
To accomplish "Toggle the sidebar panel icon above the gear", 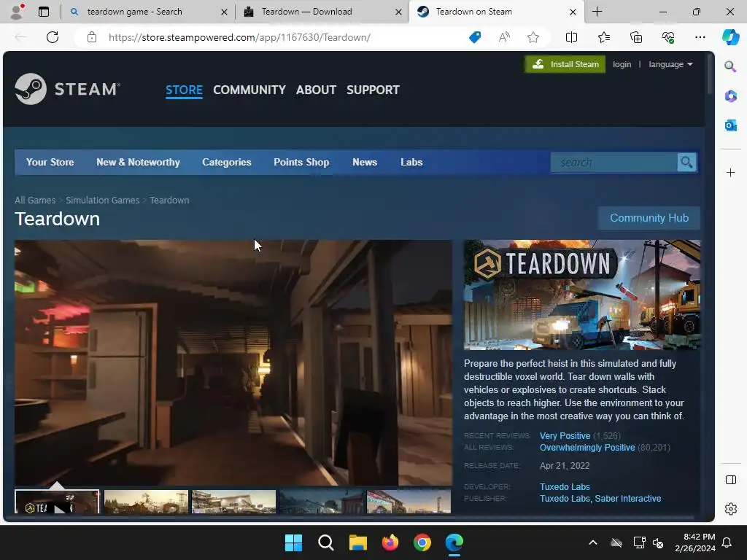I will [x=730, y=480].
